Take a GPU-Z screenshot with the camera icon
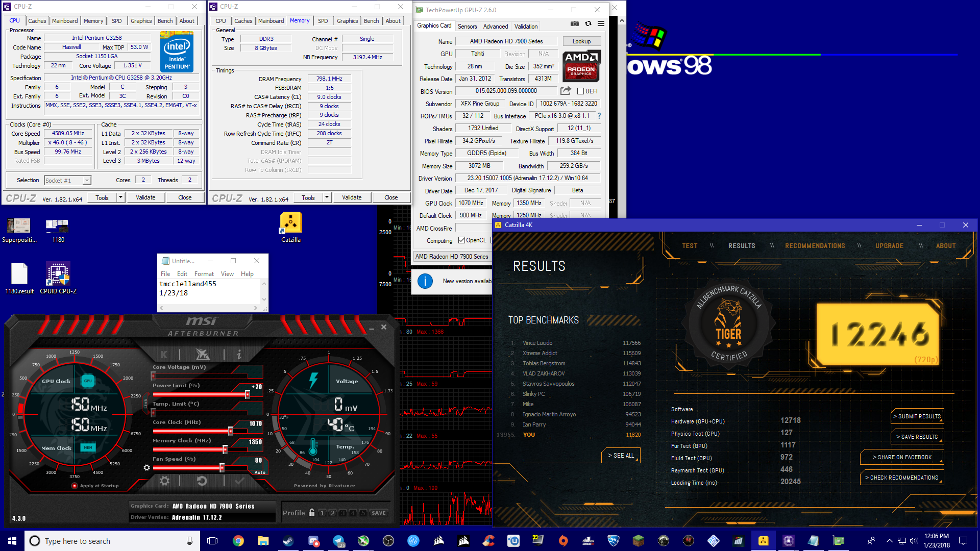Screen dimensions: 980x551 [x=575, y=23]
